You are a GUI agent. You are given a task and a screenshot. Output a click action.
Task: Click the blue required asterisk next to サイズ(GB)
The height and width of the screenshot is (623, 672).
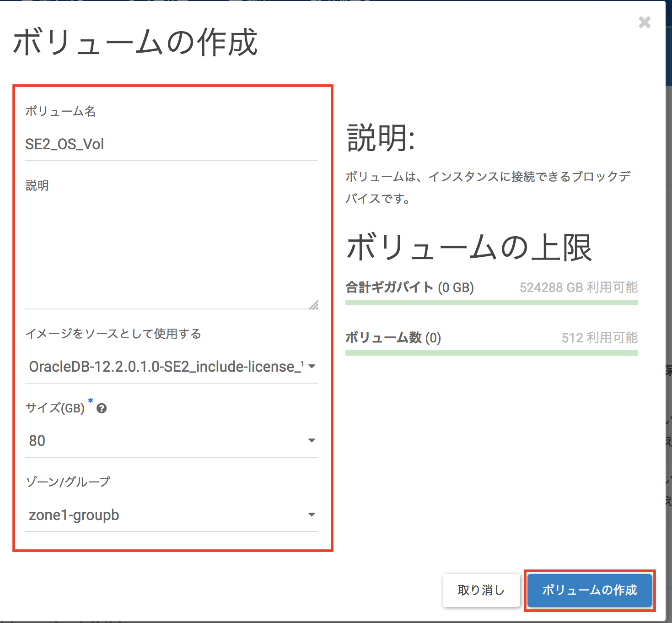coord(91,401)
